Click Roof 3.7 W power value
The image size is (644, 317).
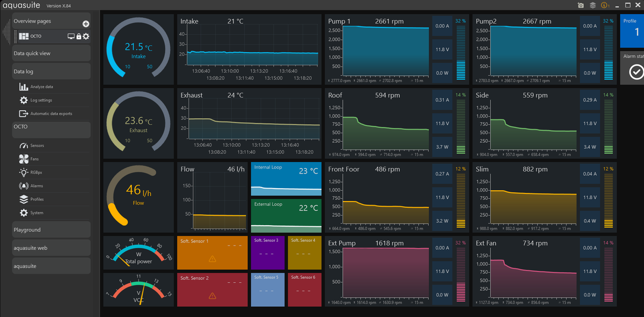[442, 147]
